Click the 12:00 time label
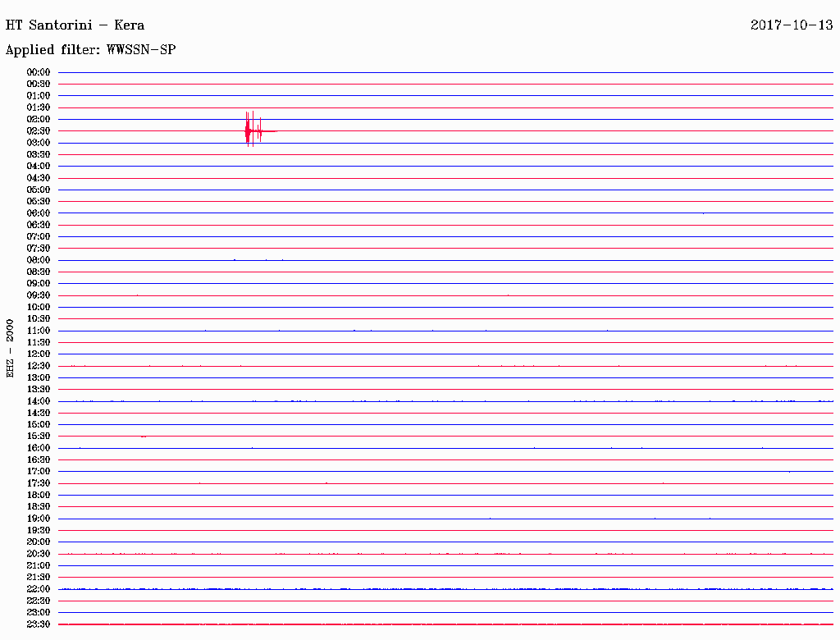840x640 pixels. [39, 354]
